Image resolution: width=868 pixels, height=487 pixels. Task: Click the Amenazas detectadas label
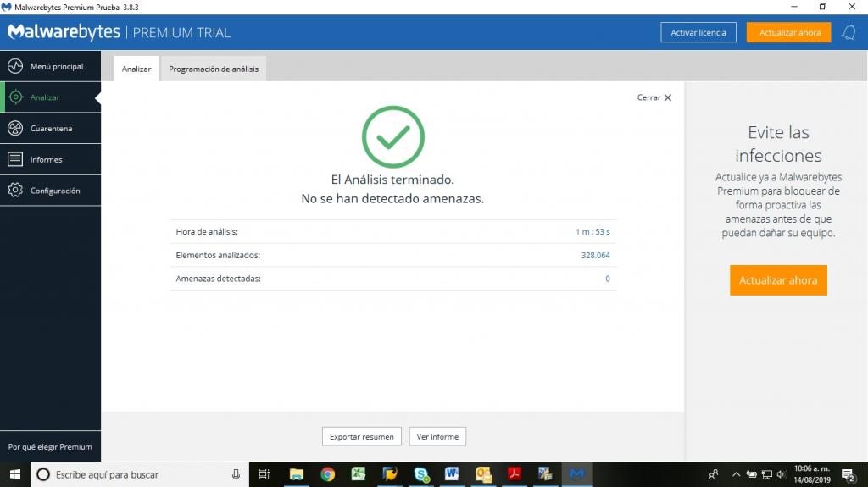[x=218, y=279]
